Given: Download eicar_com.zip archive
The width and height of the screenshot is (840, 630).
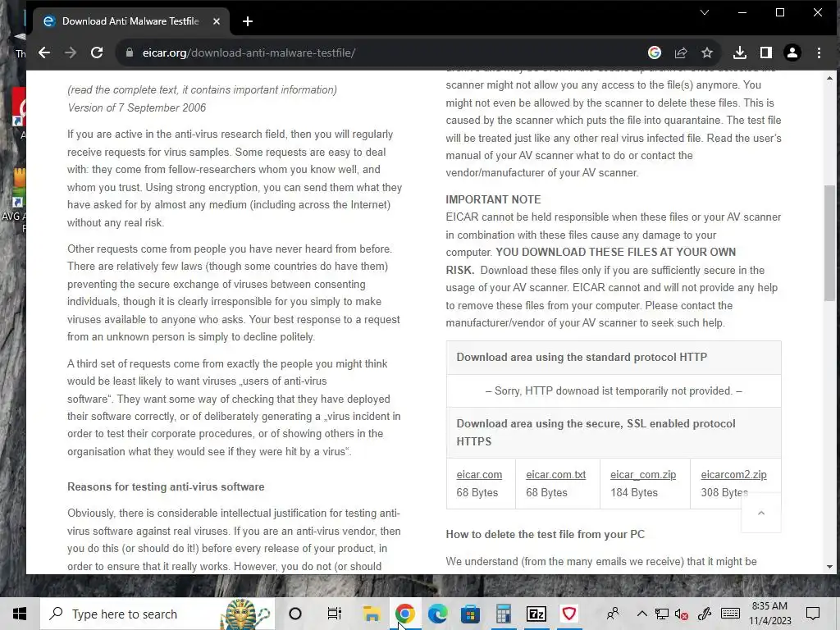Looking at the screenshot, I should point(643,475).
